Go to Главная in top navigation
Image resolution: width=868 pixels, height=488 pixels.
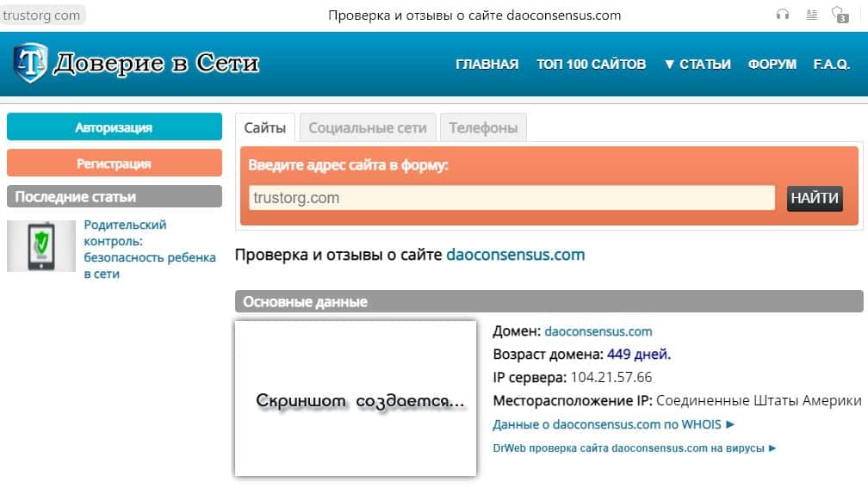coord(487,65)
